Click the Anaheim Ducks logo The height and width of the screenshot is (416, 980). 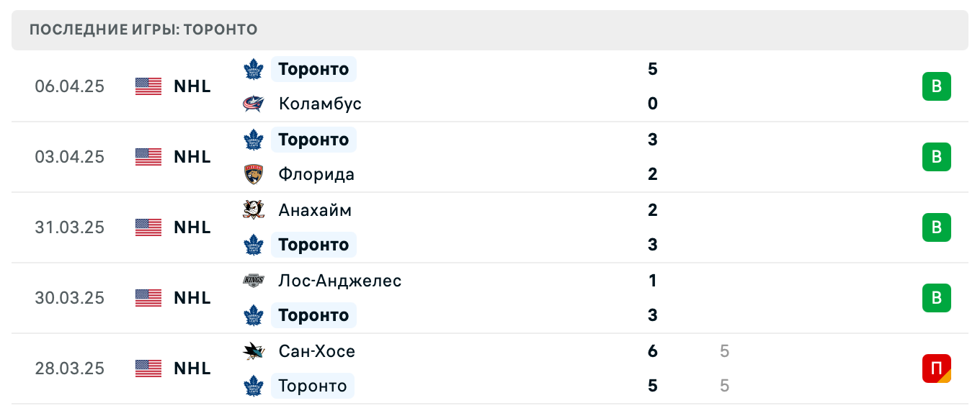coord(254,210)
